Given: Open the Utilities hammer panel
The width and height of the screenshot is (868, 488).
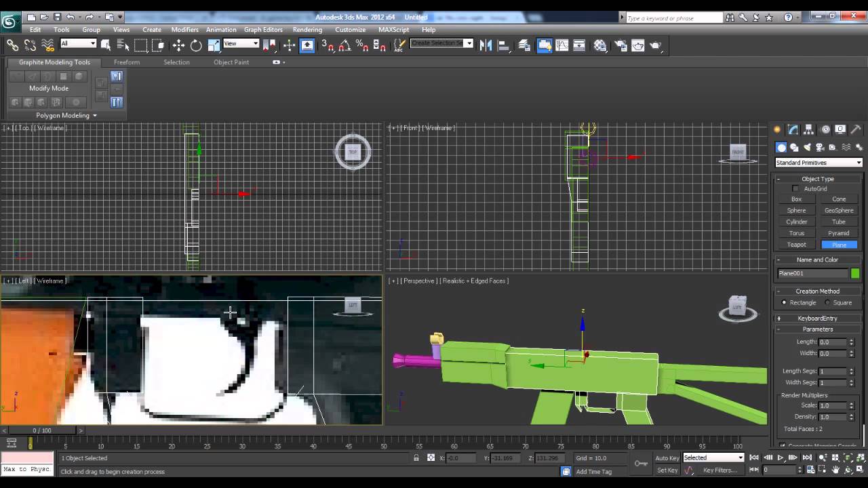Looking at the screenshot, I should coord(856,129).
